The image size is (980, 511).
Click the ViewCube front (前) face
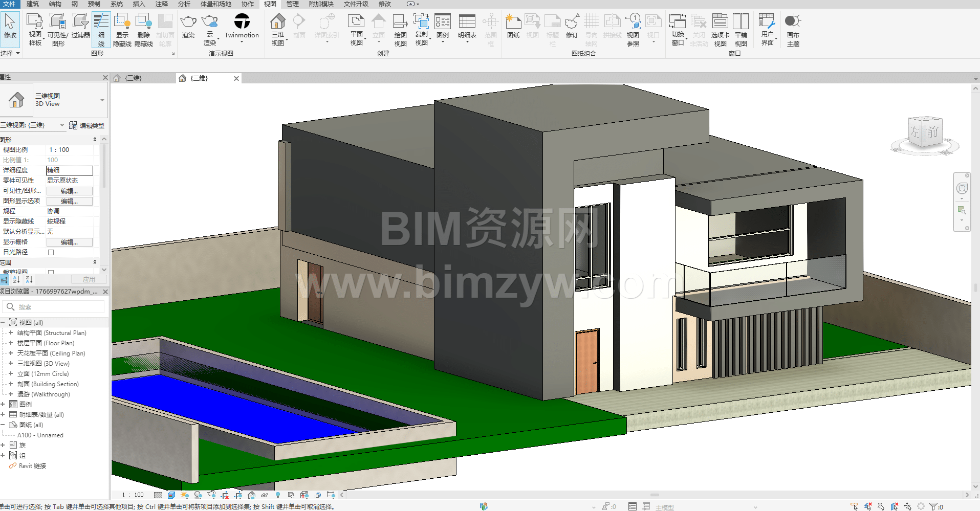(x=932, y=132)
